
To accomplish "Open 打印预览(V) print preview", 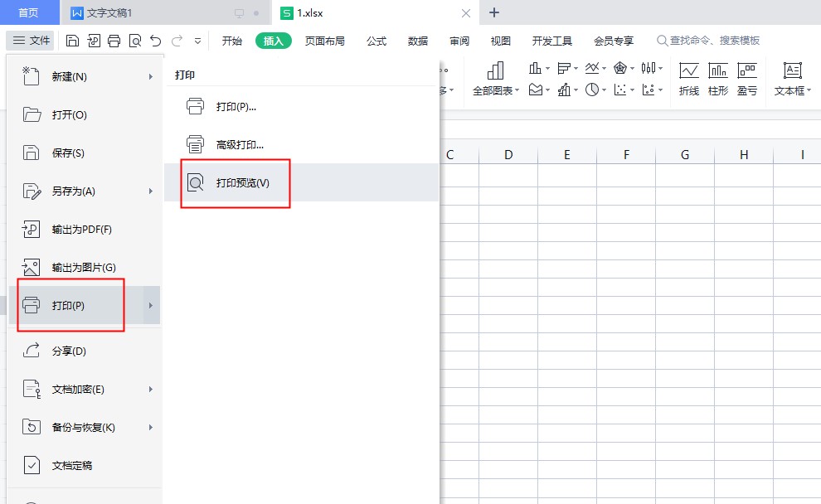I will click(242, 182).
